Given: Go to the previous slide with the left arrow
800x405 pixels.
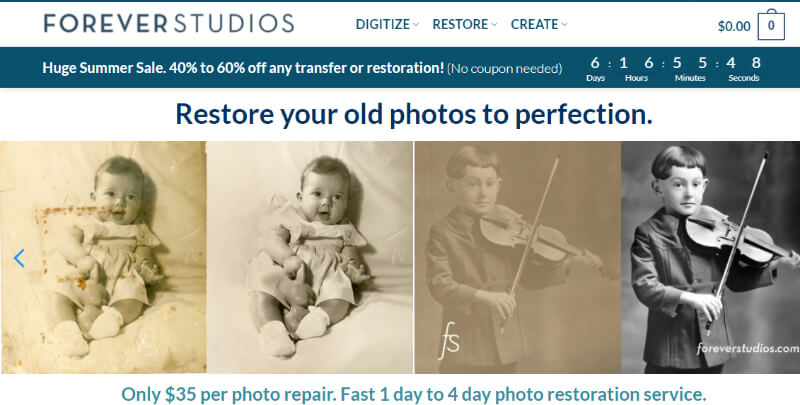Looking at the screenshot, I should point(19,258).
